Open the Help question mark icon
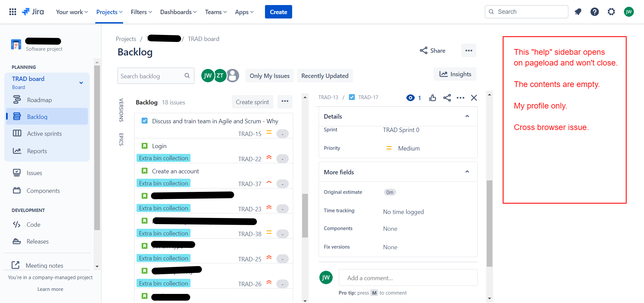 [x=595, y=12]
